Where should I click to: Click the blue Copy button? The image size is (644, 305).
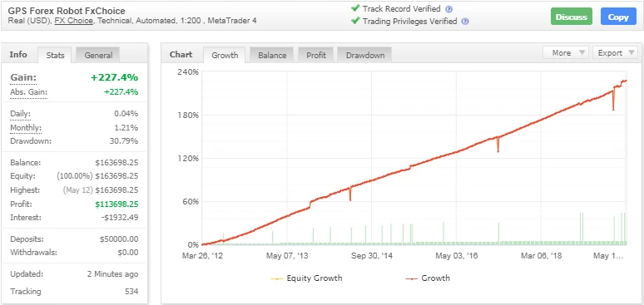click(618, 17)
